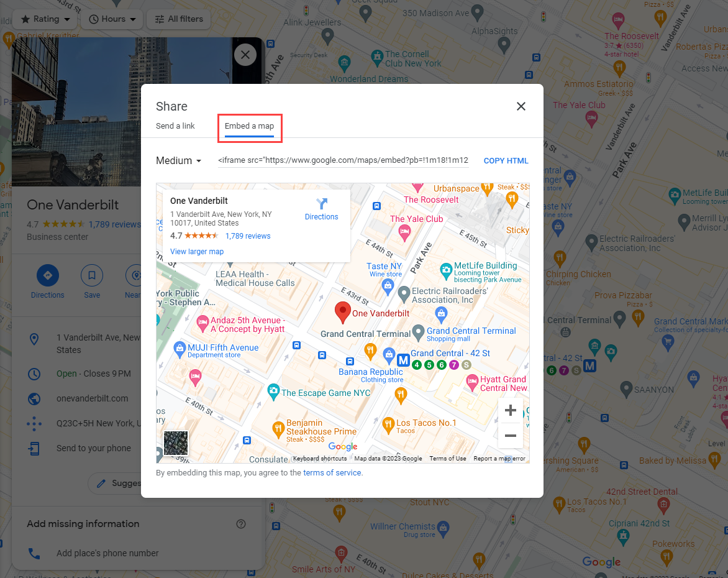The image size is (728, 578).
Task: Zoom in using the plus control on the map
Action: [x=510, y=410]
